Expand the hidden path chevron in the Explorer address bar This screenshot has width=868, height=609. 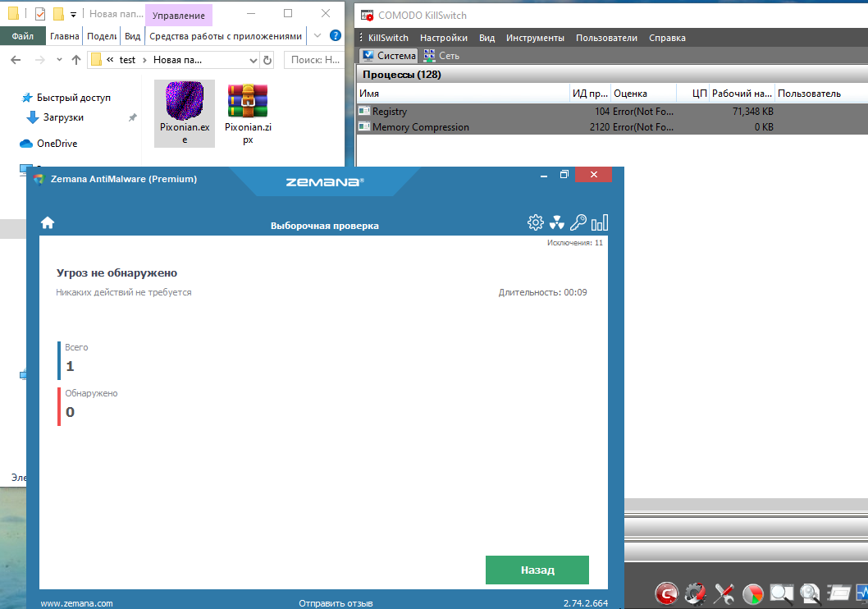[110, 60]
